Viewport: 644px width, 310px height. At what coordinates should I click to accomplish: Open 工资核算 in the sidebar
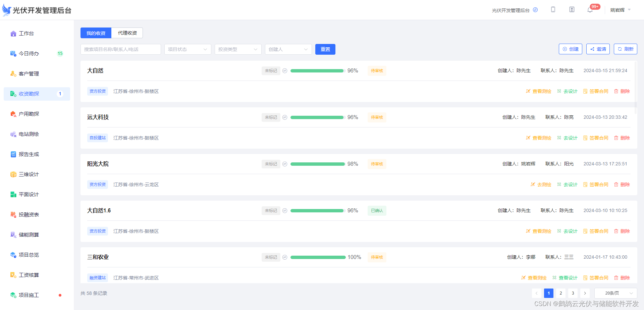point(37,275)
